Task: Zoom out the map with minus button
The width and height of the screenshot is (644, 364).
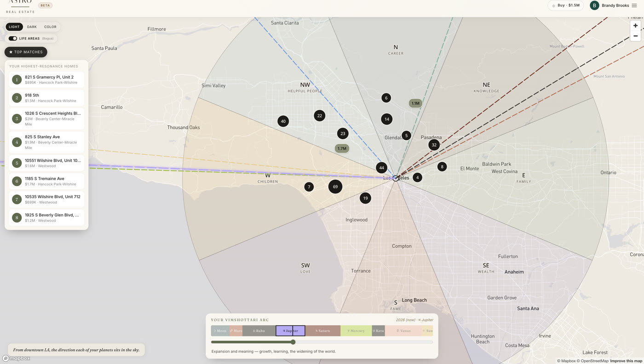Action: click(635, 36)
